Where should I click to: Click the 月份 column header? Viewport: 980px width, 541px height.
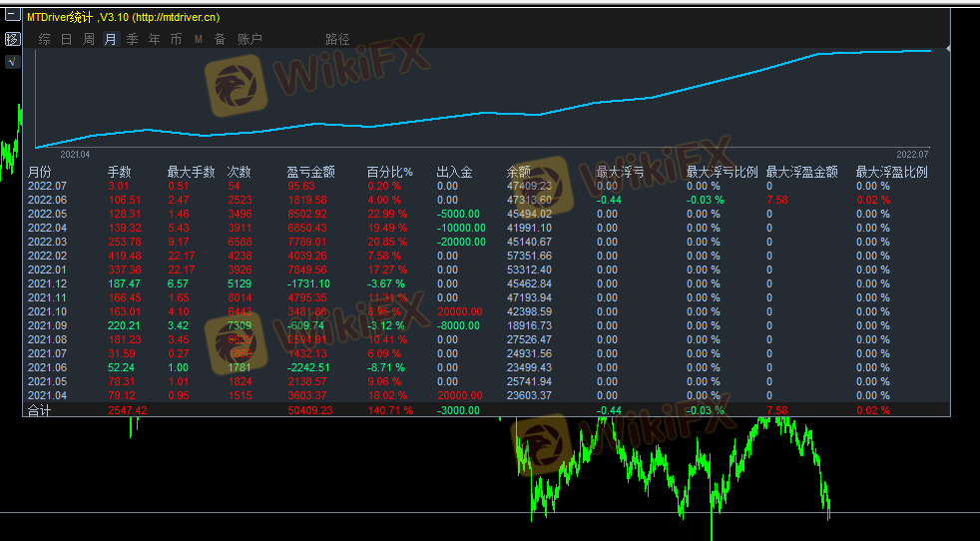(x=39, y=172)
